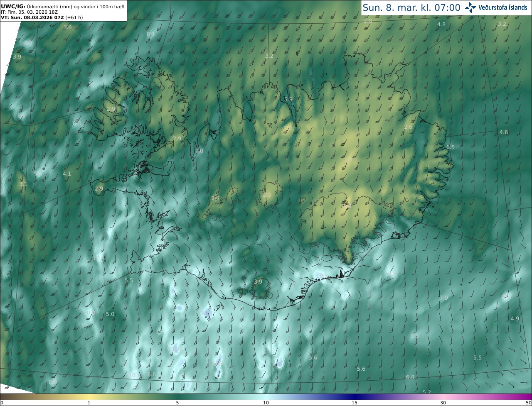
Task: Click the '4.1' value on the map
Action: [67, 174]
